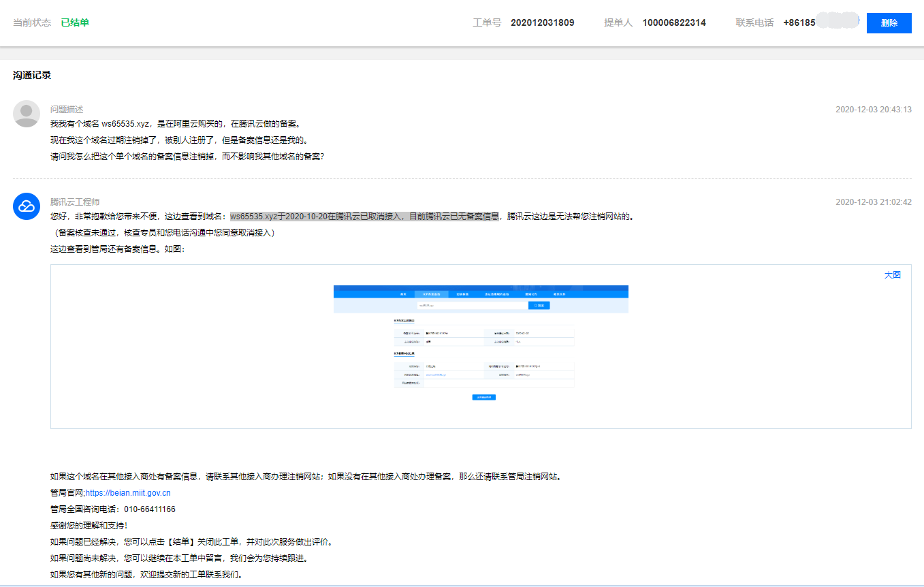The width and height of the screenshot is (924, 587).
Task: Open the 大图 link to view the large image
Action: coord(893,274)
